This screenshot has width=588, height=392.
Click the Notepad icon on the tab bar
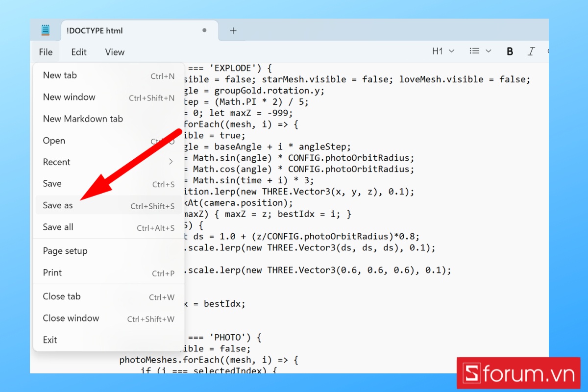[x=45, y=29]
